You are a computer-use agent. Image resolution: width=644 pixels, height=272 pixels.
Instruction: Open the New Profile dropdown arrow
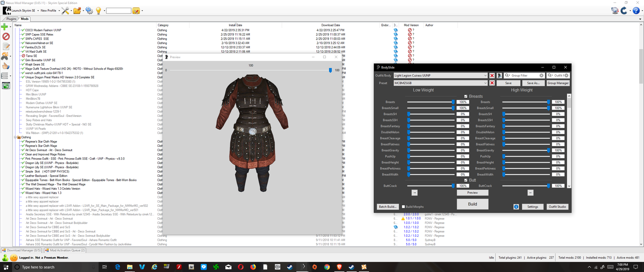click(59, 11)
